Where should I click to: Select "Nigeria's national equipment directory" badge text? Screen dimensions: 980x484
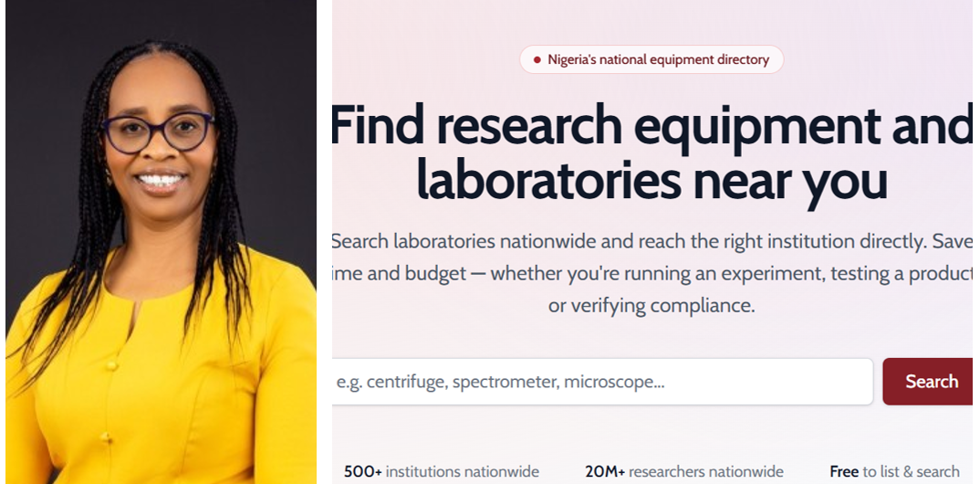[658, 60]
